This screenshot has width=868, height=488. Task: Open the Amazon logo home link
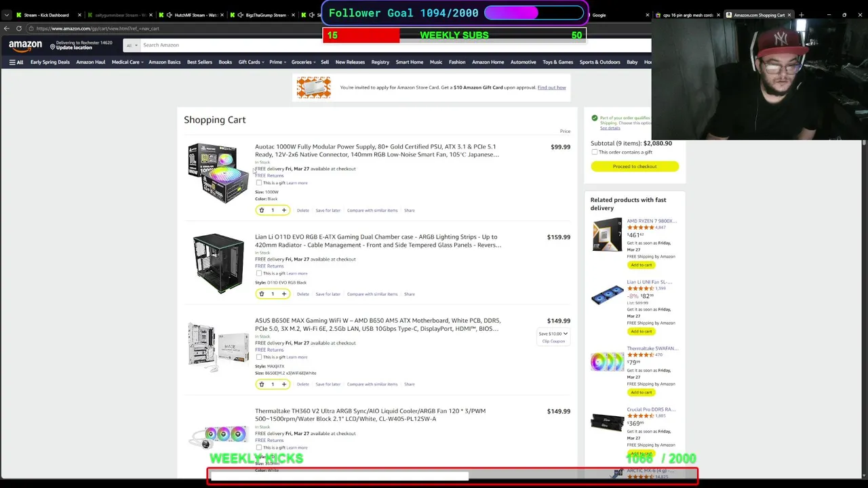pos(25,45)
